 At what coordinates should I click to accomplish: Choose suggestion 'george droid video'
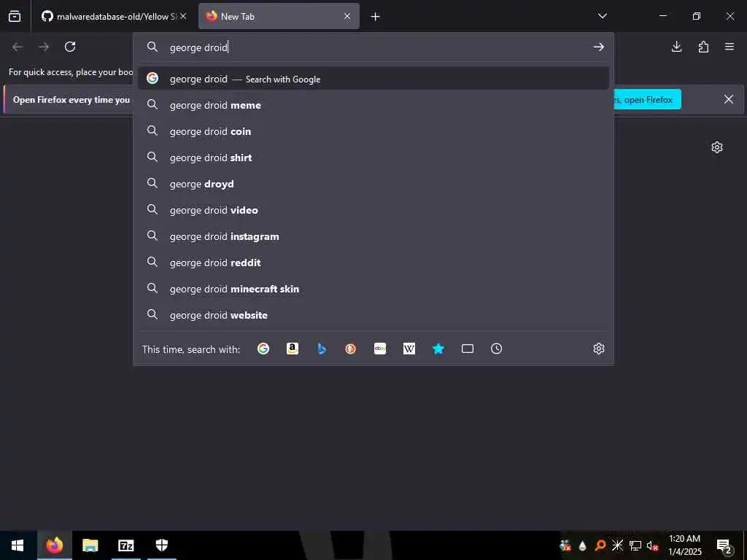click(373, 209)
